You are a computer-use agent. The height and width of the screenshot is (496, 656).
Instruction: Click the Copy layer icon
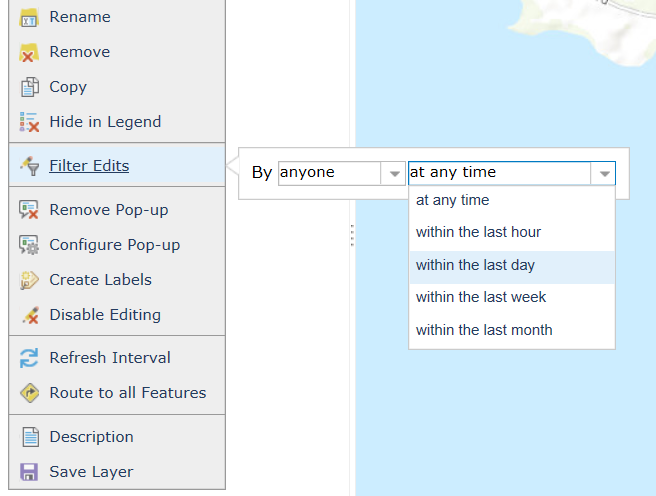pyautogui.click(x=29, y=88)
